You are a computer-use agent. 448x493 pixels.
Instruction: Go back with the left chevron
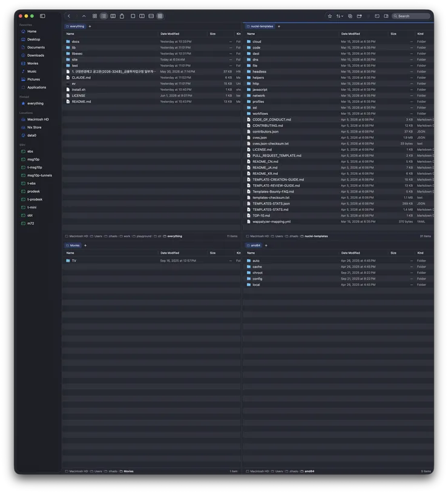(x=69, y=16)
